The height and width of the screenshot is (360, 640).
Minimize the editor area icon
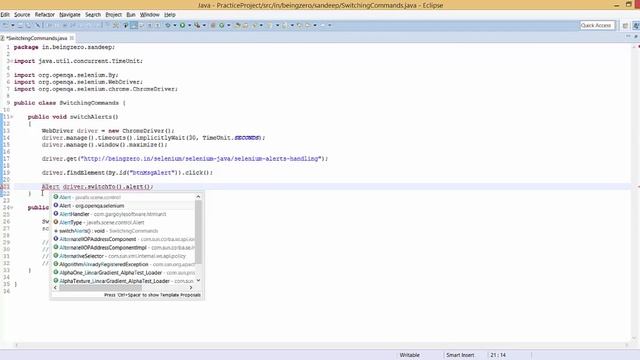(x=628, y=37)
